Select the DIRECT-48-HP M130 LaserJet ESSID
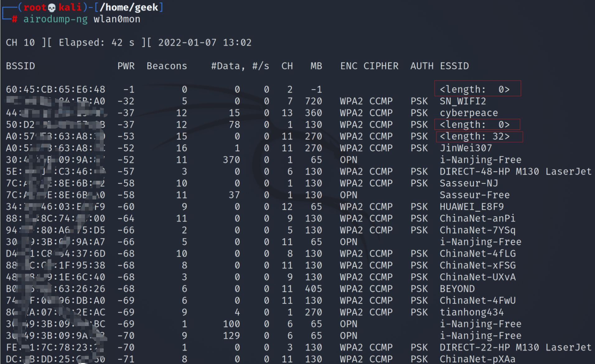The height and width of the screenshot is (364, 595). [x=515, y=171]
